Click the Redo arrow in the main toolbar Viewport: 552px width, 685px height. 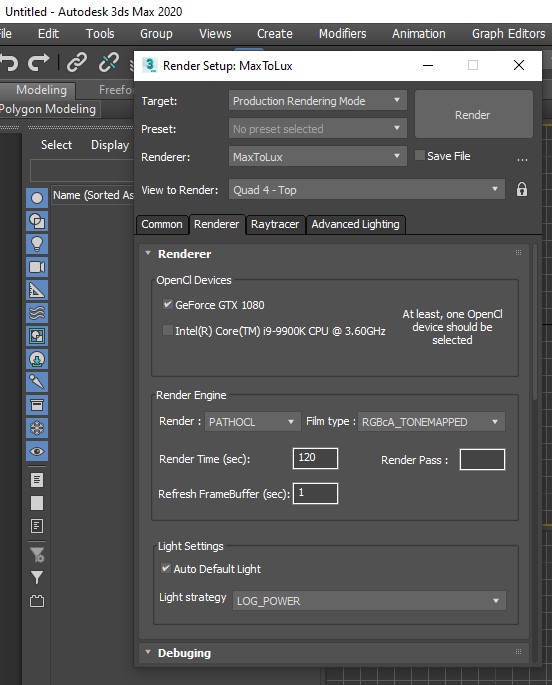[38, 62]
